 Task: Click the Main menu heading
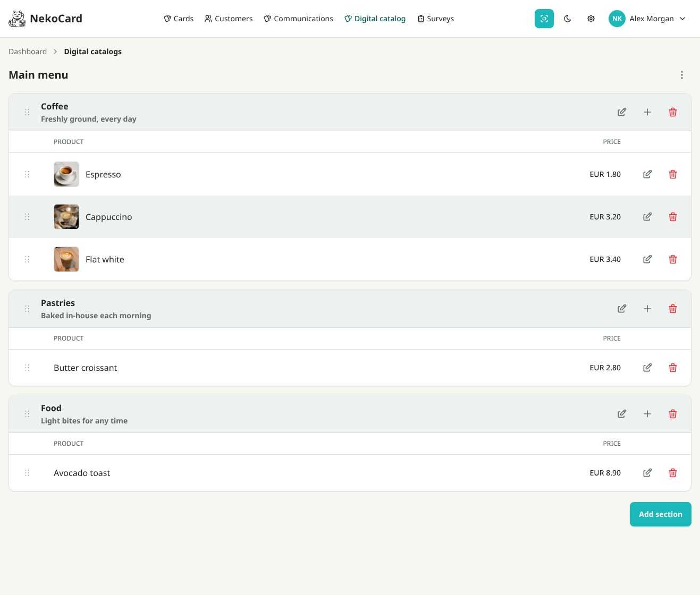(x=38, y=75)
